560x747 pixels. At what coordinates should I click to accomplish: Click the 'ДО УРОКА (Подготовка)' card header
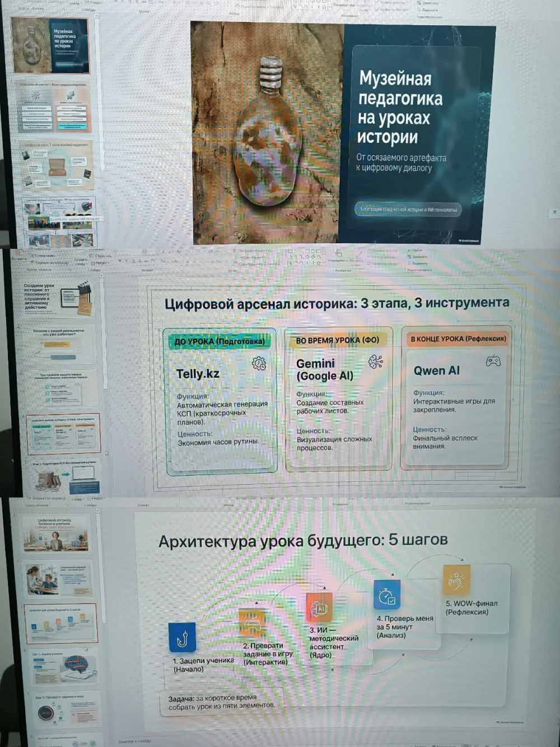[x=220, y=341]
